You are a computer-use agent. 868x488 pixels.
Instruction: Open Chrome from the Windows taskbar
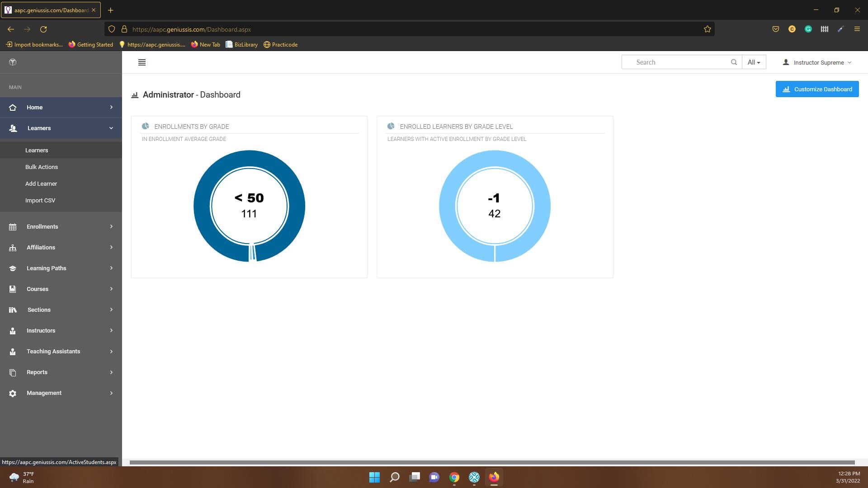454,477
